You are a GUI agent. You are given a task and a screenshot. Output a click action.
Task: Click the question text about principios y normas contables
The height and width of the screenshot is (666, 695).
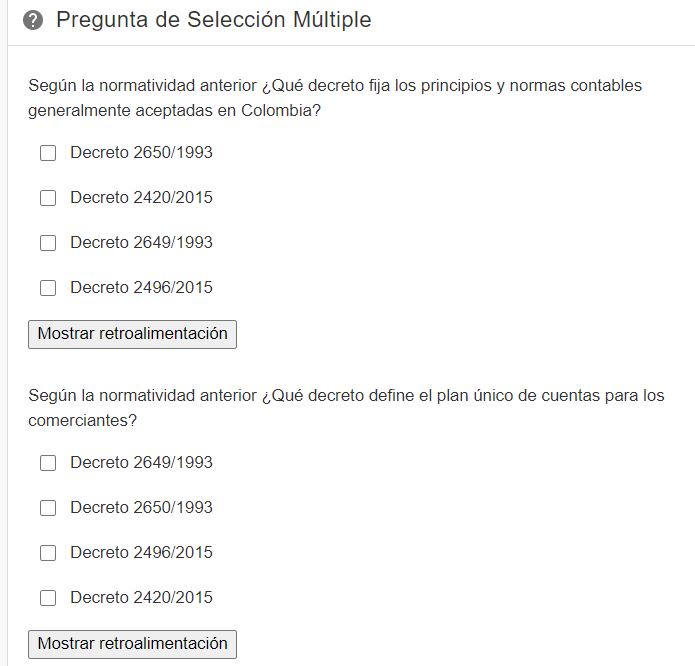tap(335, 98)
